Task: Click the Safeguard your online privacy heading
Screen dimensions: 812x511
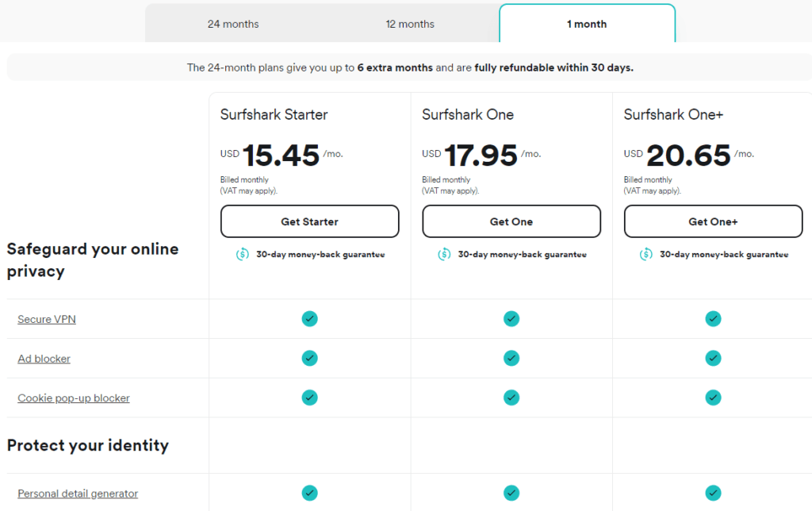Action: pos(93,260)
